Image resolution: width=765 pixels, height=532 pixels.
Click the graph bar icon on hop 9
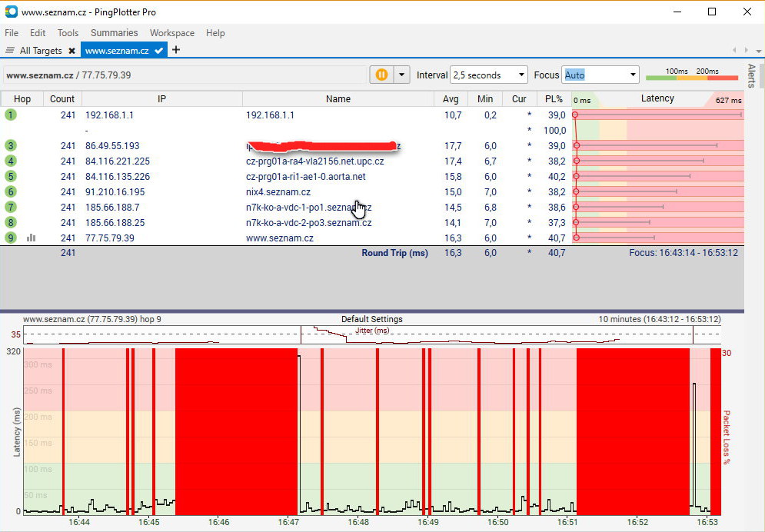pos(32,238)
